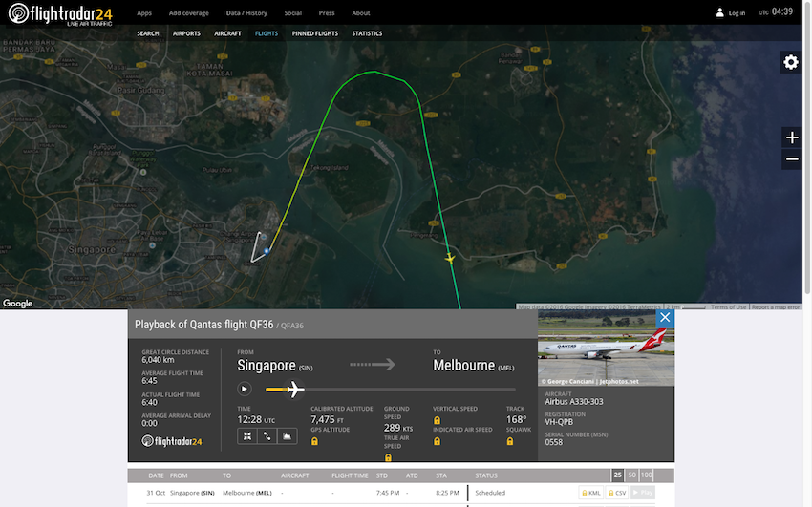Click the Vertical Speed lock icon
This screenshot has width=812, height=507.
438,420
